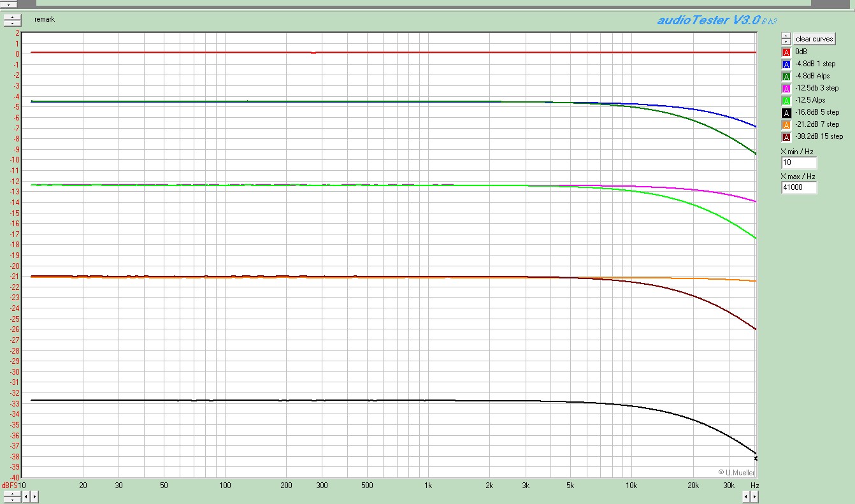The image size is (855, 504).
Task: Toggle the maroon -38.2dB 15 step marker
Action: tap(786, 137)
